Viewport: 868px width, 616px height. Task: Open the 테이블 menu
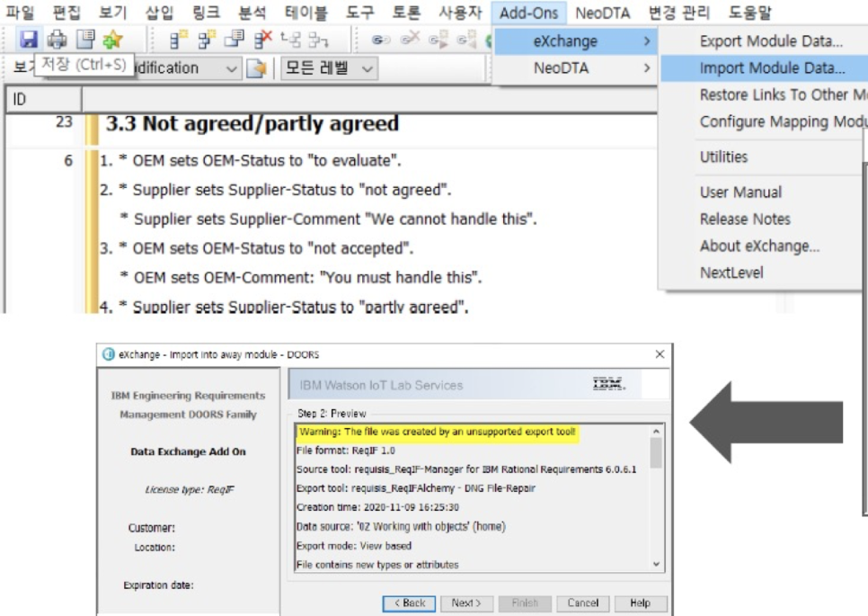[306, 13]
